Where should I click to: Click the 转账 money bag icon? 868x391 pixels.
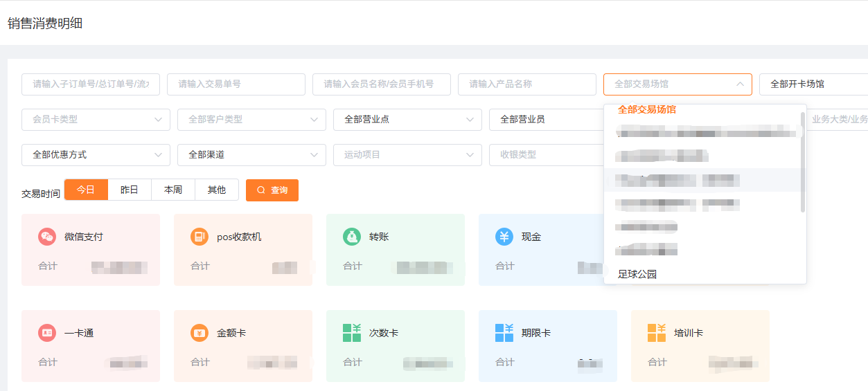(352, 237)
